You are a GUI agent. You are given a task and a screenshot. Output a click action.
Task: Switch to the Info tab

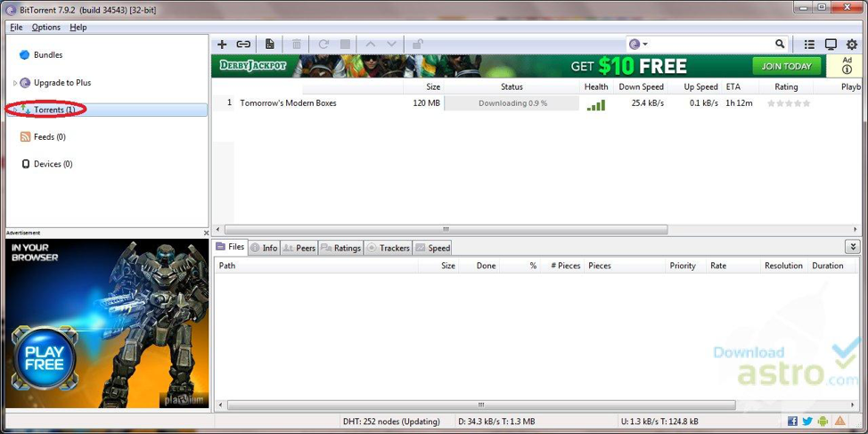[264, 248]
